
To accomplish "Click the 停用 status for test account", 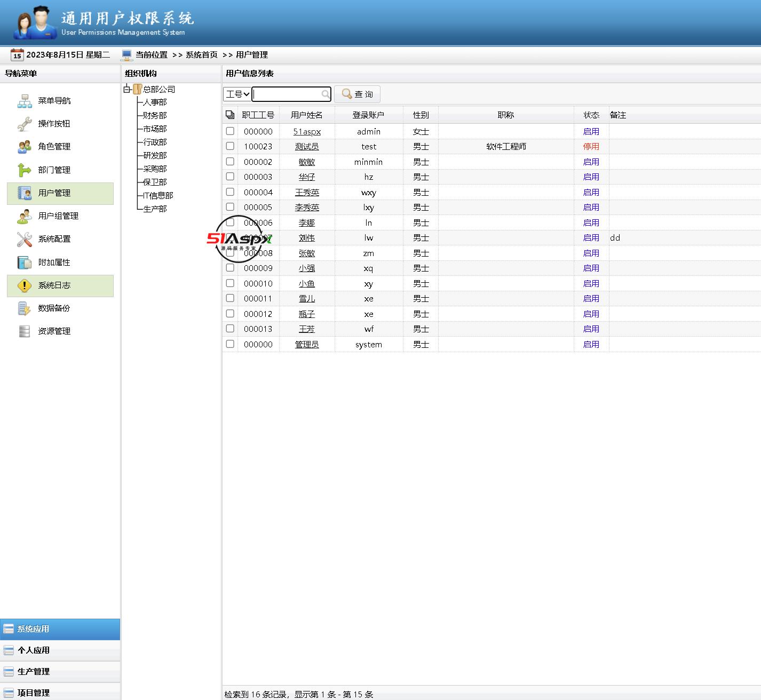I will click(591, 147).
